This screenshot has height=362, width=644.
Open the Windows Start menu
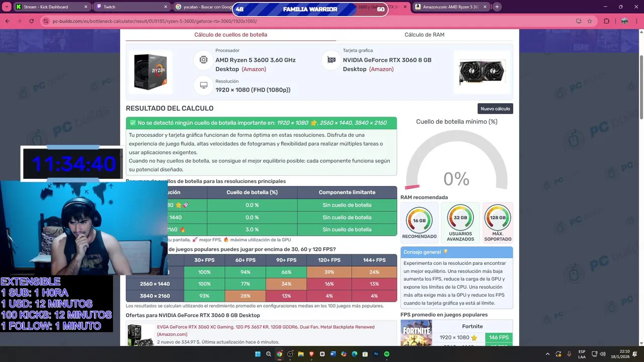click(x=258, y=354)
